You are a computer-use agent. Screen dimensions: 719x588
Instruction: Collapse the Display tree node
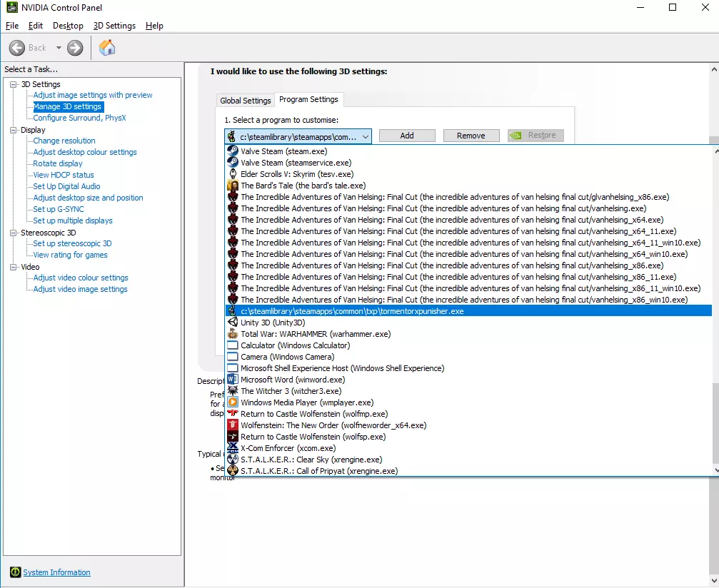(14, 130)
